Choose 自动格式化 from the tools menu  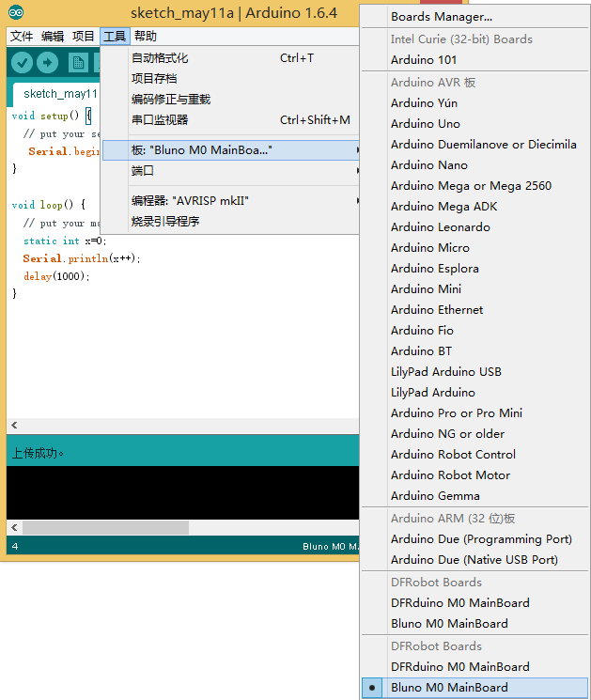coord(231,58)
